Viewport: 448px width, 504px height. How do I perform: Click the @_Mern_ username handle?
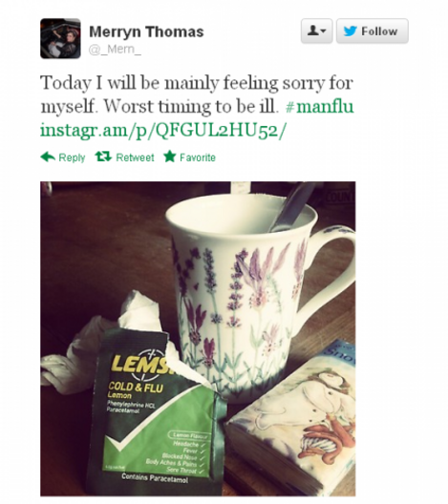[x=115, y=50]
